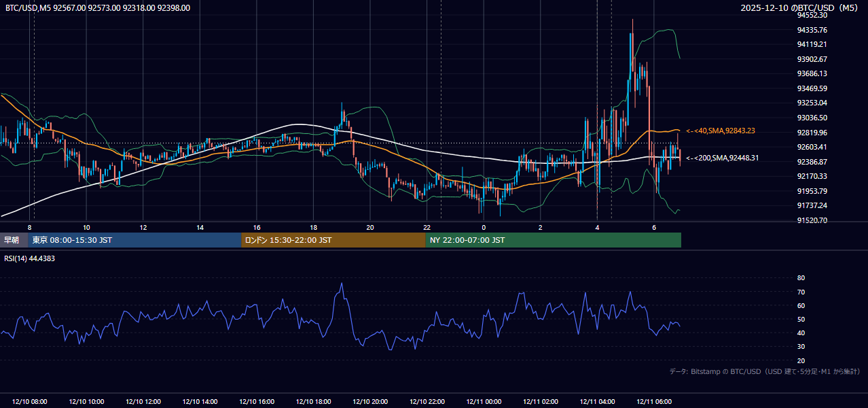Click RSI scale value 50
The width and height of the screenshot is (868, 408).
pyautogui.click(x=801, y=319)
